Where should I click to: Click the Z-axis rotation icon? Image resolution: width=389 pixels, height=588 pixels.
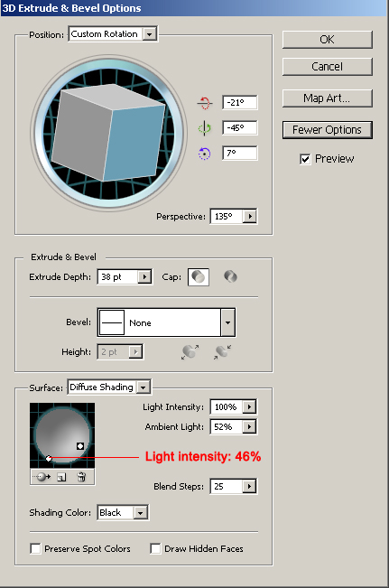click(x=204, y=154)
